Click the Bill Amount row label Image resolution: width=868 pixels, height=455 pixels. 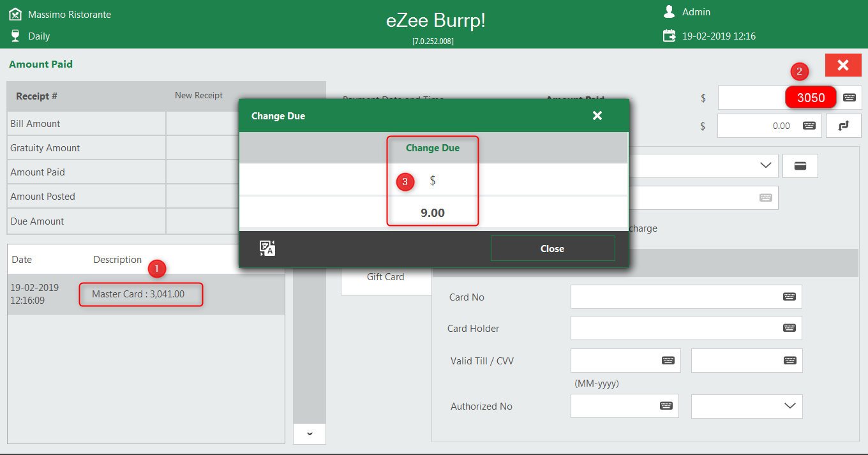click(x=35, y=124)
